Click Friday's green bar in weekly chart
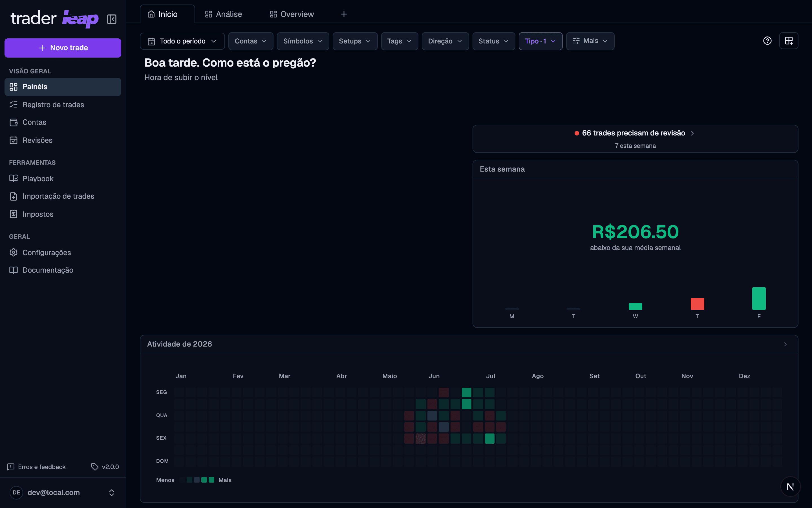This screenshot has width=812, height=508. 759,298
